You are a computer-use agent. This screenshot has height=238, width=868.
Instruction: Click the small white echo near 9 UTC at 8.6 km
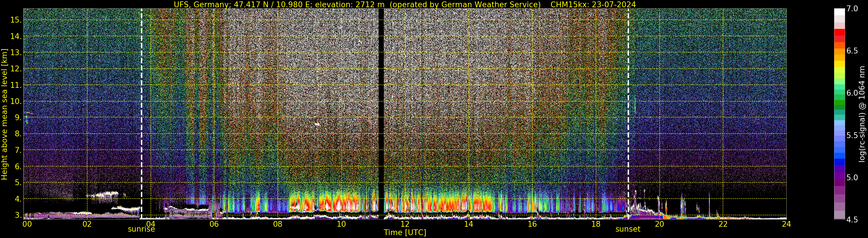coord(317,124)
